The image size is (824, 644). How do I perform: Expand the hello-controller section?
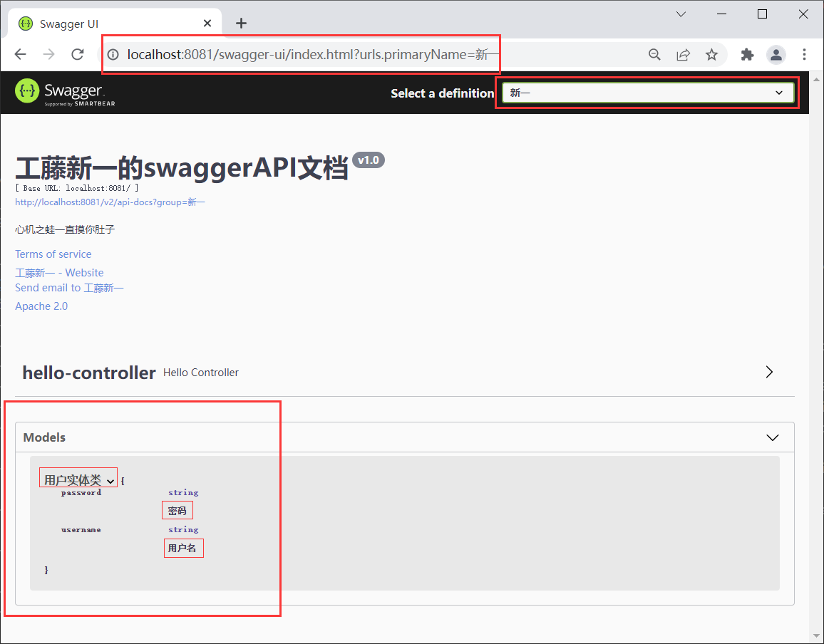[768, 372]
